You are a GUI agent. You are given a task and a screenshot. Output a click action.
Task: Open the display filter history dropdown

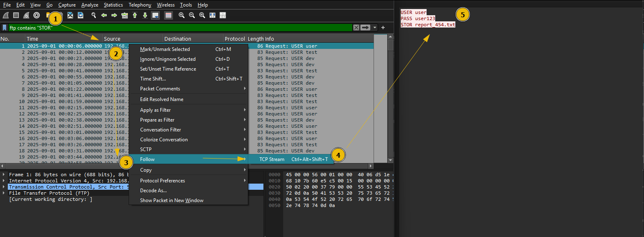[375, 28]
